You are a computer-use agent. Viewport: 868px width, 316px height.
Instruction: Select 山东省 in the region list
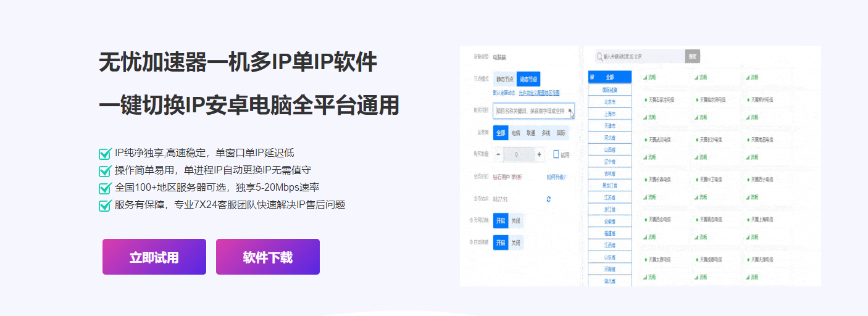tap(610, 258)
